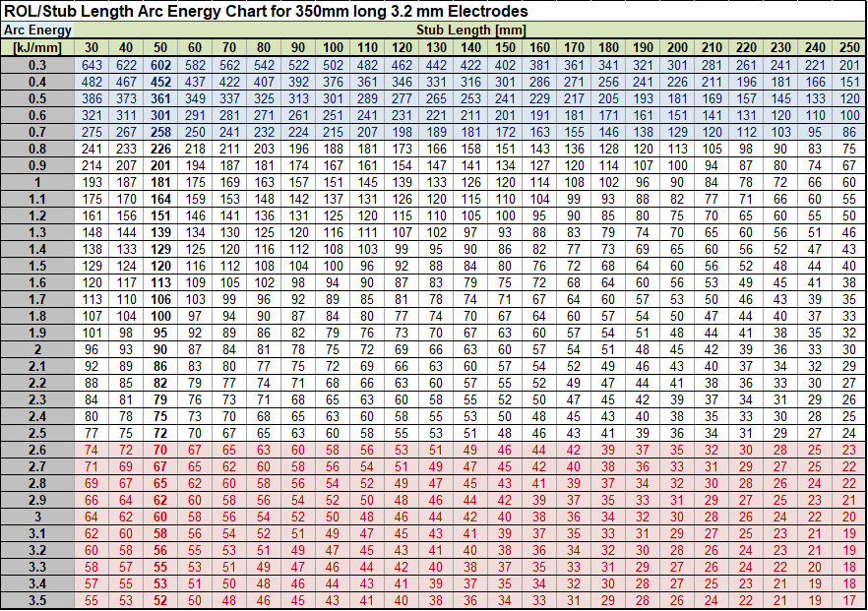Click arc energy row header 2
The width and height of the screenshot is (868, 611).
point(37,350)
